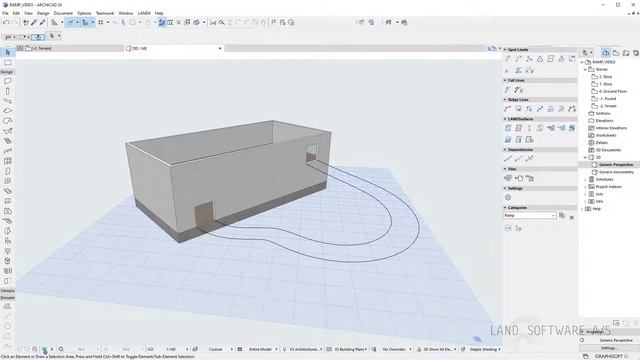Click the Settings... button at bottom right
640x360 pixels.
click(608, 348)
